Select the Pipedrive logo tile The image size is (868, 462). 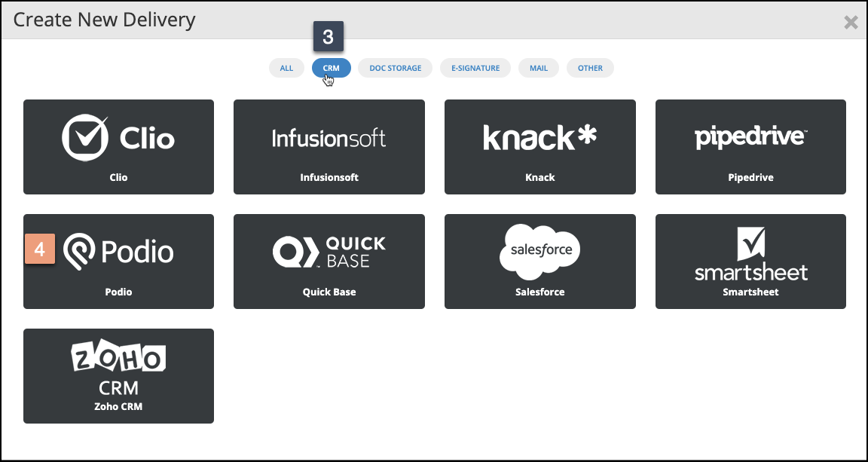[750, 138]
